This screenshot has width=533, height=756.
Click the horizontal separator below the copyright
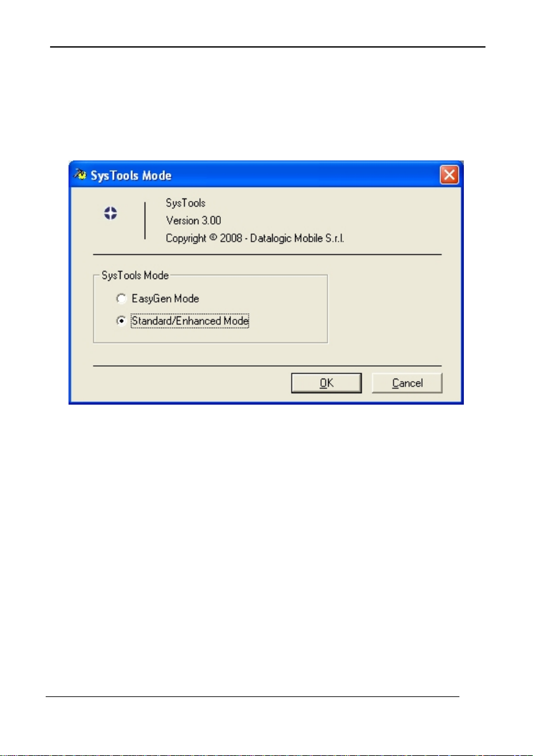(x=267, y=254)
